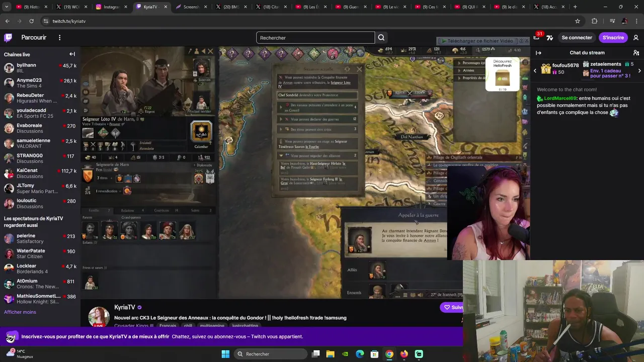Screen dimensions: 644x362
Task: Open the Chrome media control icon
Action: coord(612,21)
